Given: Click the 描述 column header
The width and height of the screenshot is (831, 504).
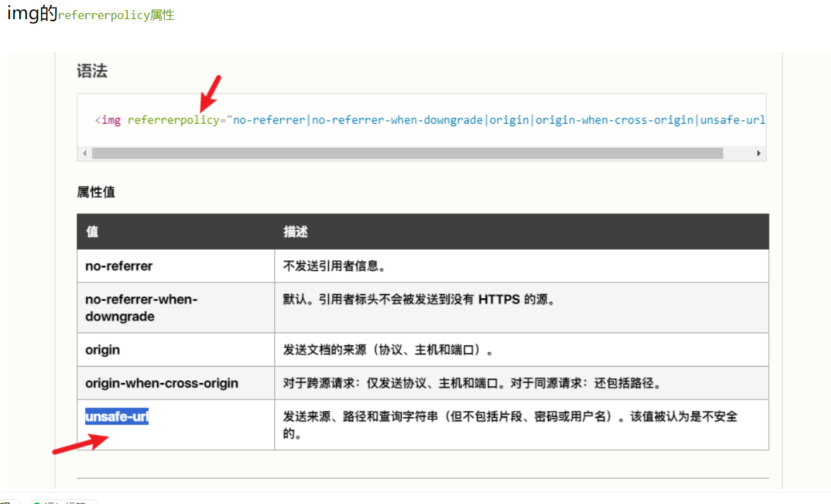Looking at the screenshot, I should coord(295,232).
